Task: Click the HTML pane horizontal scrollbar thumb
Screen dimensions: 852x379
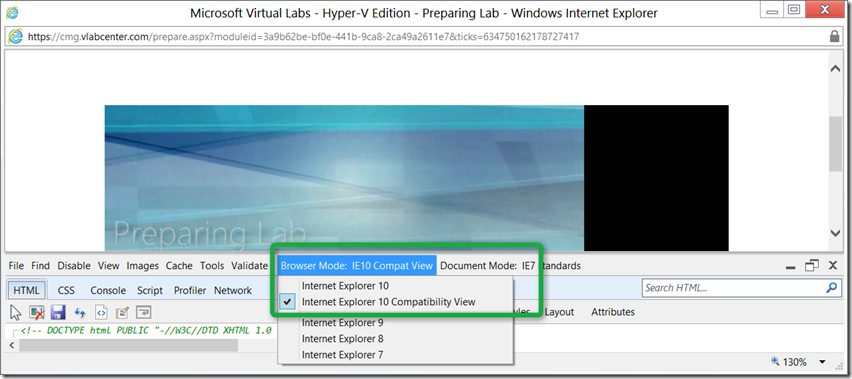Action: click(129, 345)
